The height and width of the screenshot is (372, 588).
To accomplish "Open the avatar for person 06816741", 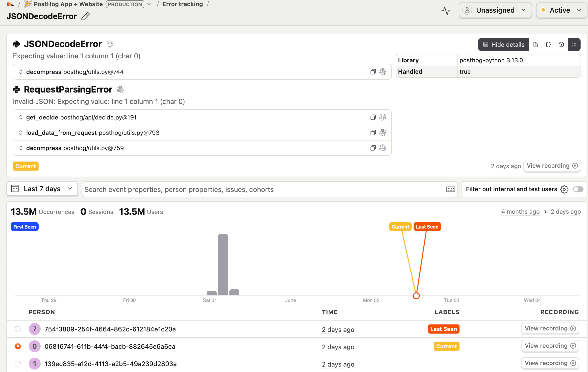I will [x=35, y=346].
